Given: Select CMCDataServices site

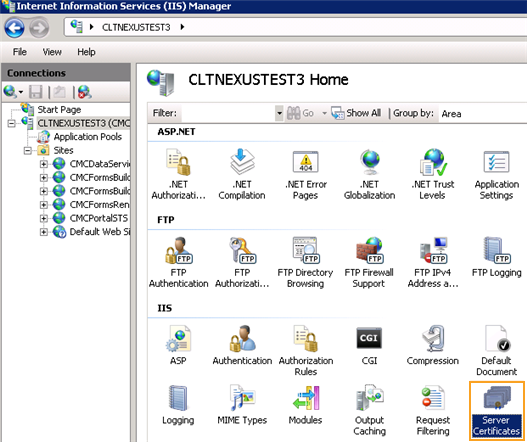Looking at the screenshot, I should point(100,164).
